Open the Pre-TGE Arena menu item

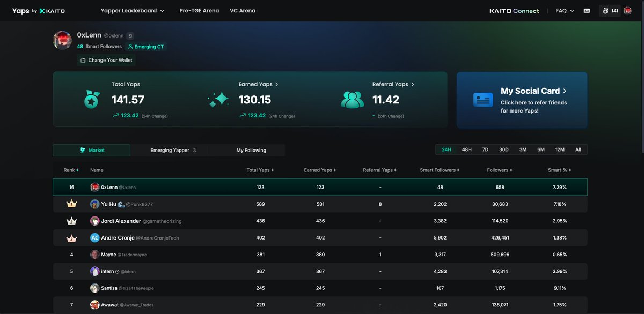tap(199, 11)
